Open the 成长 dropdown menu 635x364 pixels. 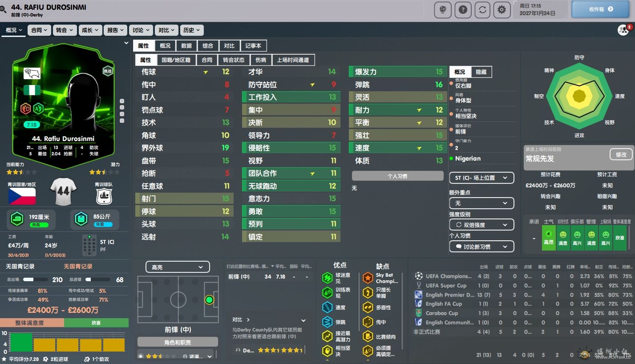90,30
